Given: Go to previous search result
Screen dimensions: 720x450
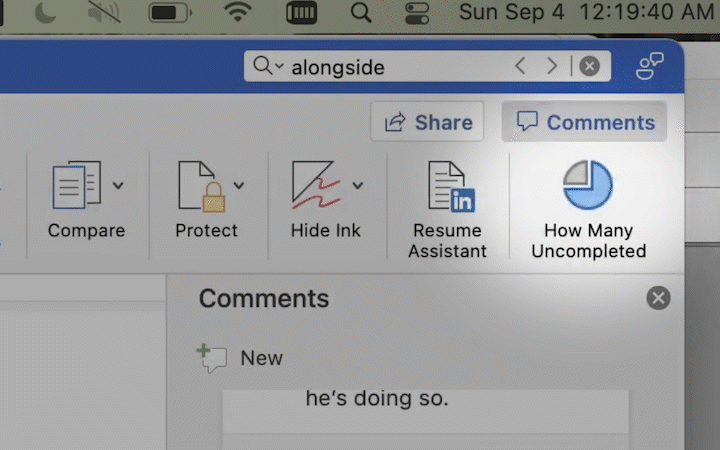Looking at the screenshot, I should pyautogui.click(x=520, y=66).
